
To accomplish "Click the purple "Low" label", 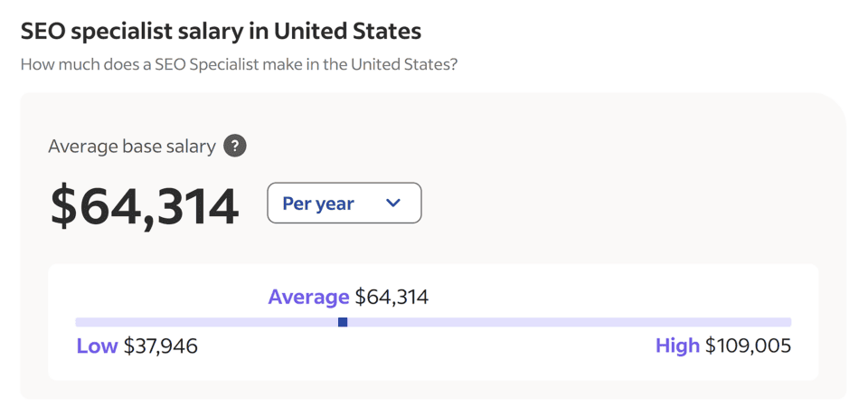I will pyautogui.click(x=97, y=346).
